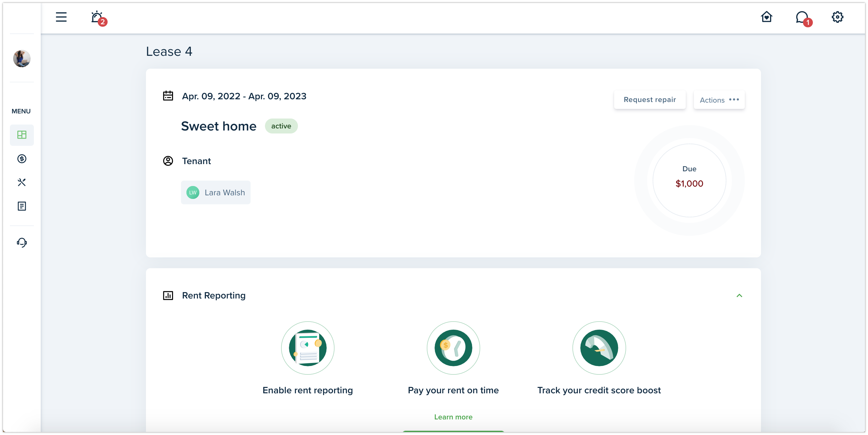
Task: Click the Learn more link
Action: (453, 417)
